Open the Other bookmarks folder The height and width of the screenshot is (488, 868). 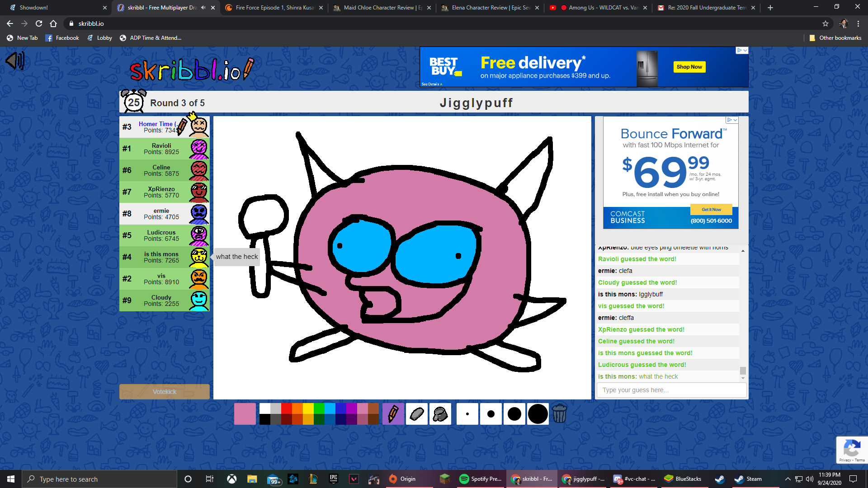point(835,38)
